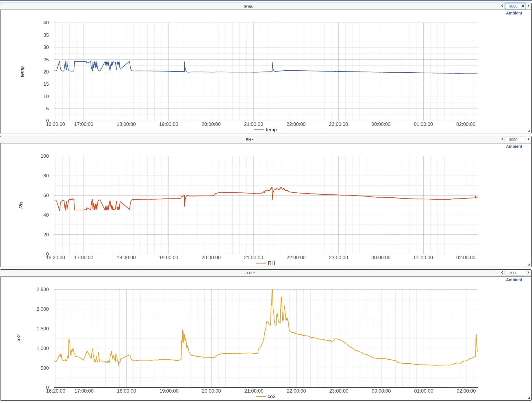Toggle the RH legend entry

pyautogui.click(x=266, y=263)
